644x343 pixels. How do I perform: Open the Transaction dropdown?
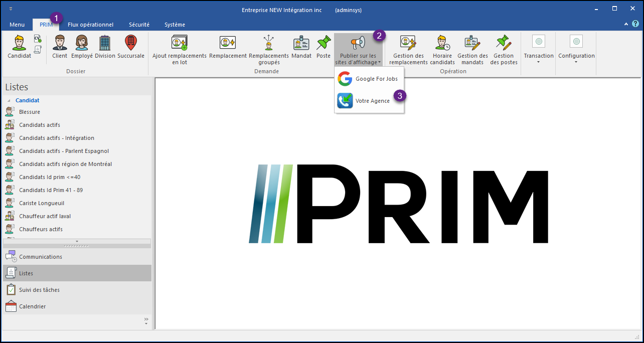(x=539, y=49)
